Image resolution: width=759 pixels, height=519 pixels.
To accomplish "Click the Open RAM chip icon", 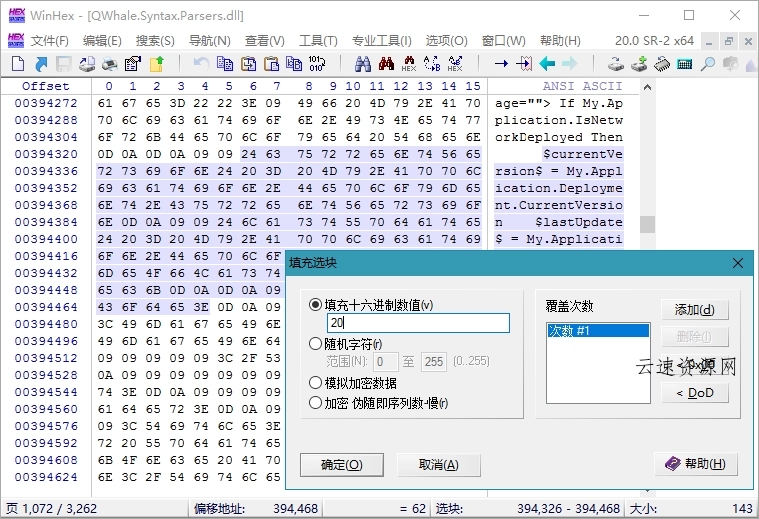I will coord(662,64).
